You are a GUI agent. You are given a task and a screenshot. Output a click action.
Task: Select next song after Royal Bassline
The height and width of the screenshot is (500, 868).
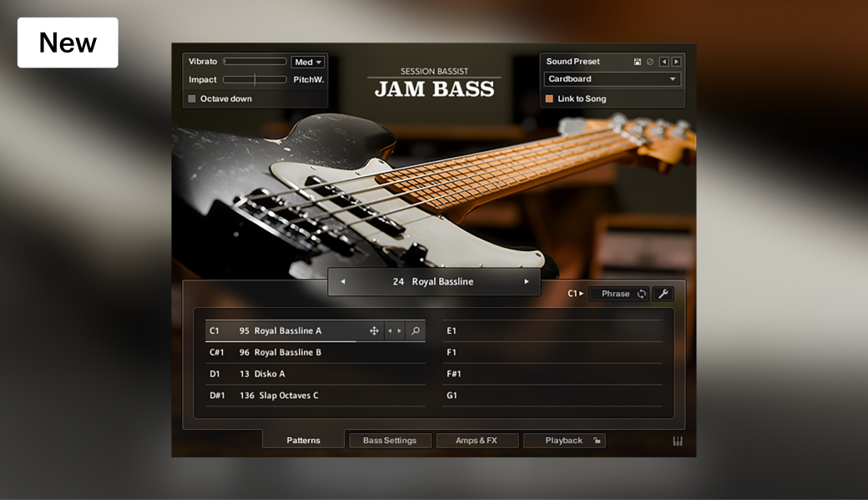click(x=527, y=281)
